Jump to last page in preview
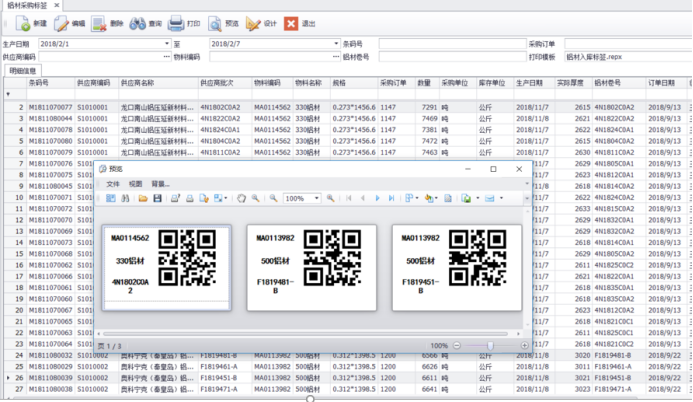This screenshot has width=693, height=402. [391, 199]
